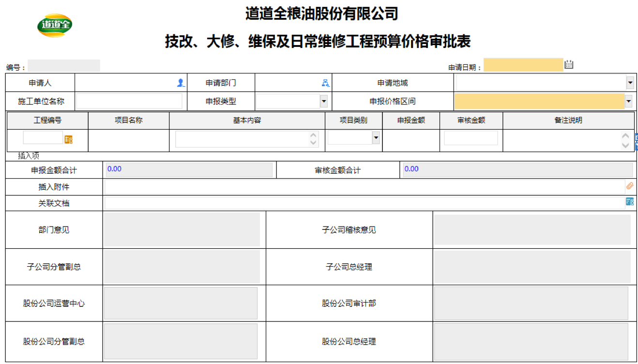Click the 申请日期 date field
Image resolution: width=638 pixels, height=364 pixels.
coord(523,65)
